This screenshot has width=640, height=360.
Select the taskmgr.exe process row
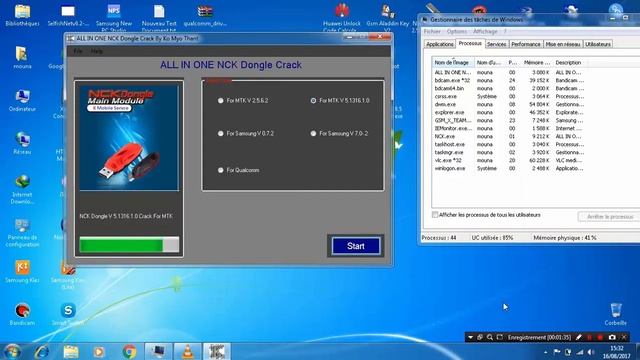coord(509,152)
